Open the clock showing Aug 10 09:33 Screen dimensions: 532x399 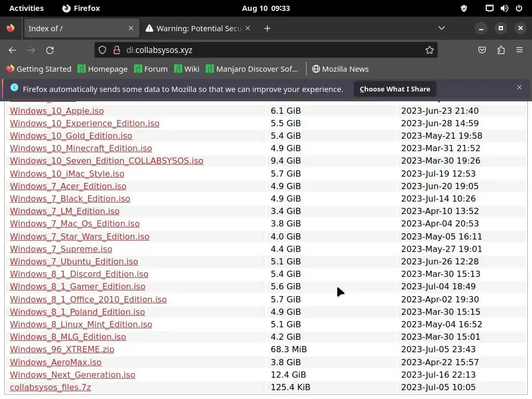tap(266, 8)
